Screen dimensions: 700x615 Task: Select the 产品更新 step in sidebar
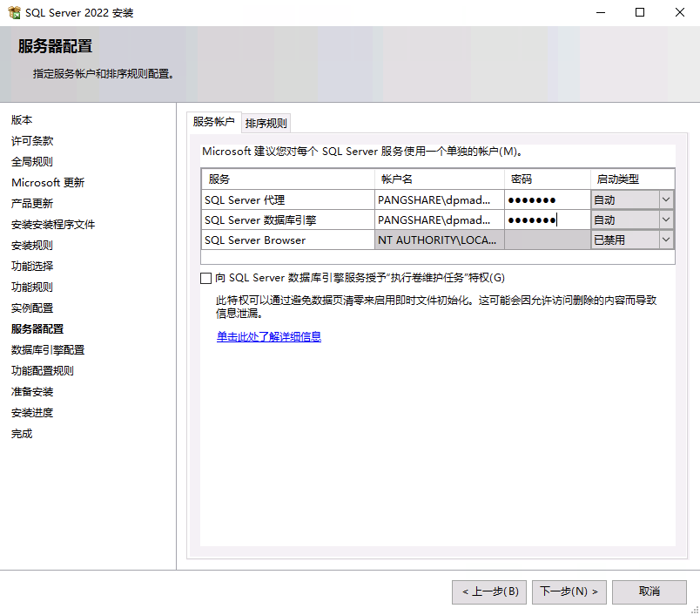pos(32,203)
